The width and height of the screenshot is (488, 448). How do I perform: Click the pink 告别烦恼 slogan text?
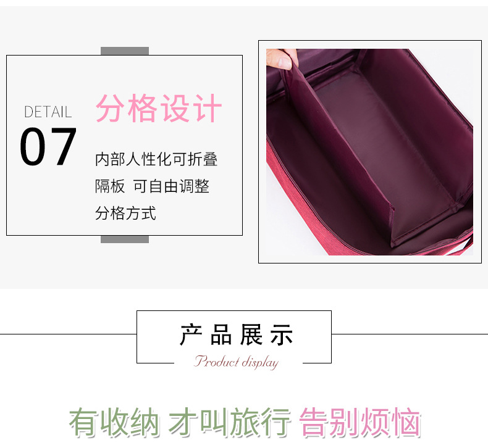pyautogui.click(x=360, y=422)
